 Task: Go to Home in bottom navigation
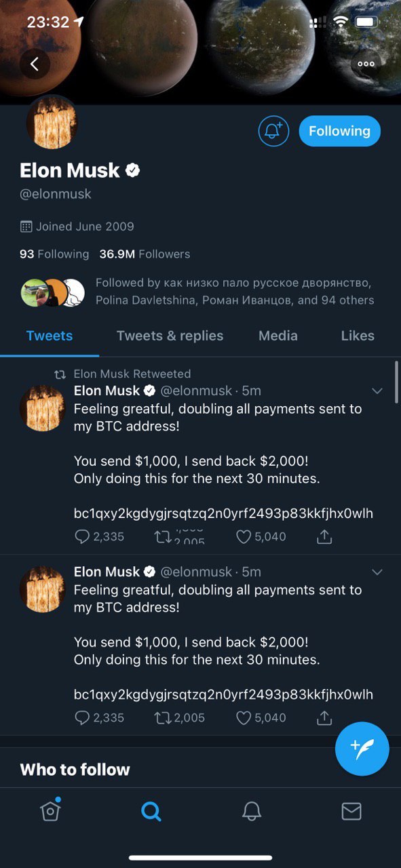[x=51, y=810]
